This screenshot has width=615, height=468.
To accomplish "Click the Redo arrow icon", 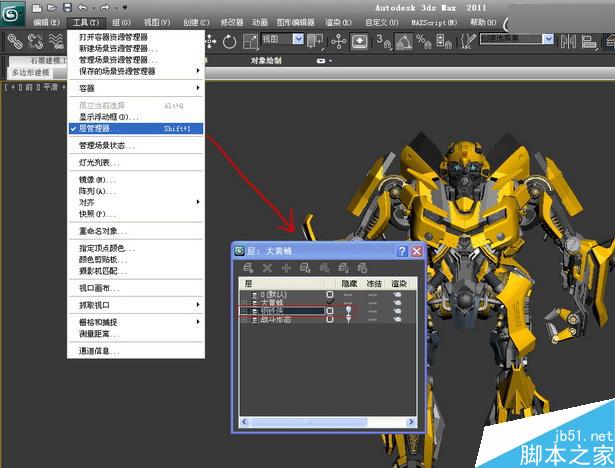I will click(x=105, y=7).
